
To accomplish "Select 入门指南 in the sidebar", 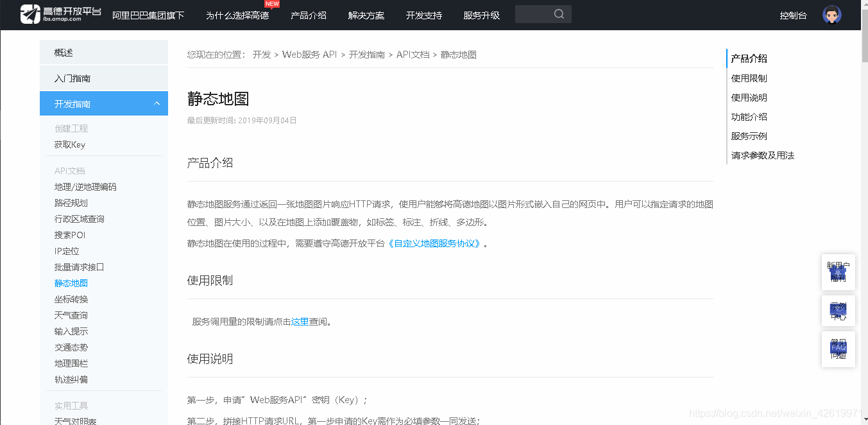I will pyautogui.click(x=104, y=78).
